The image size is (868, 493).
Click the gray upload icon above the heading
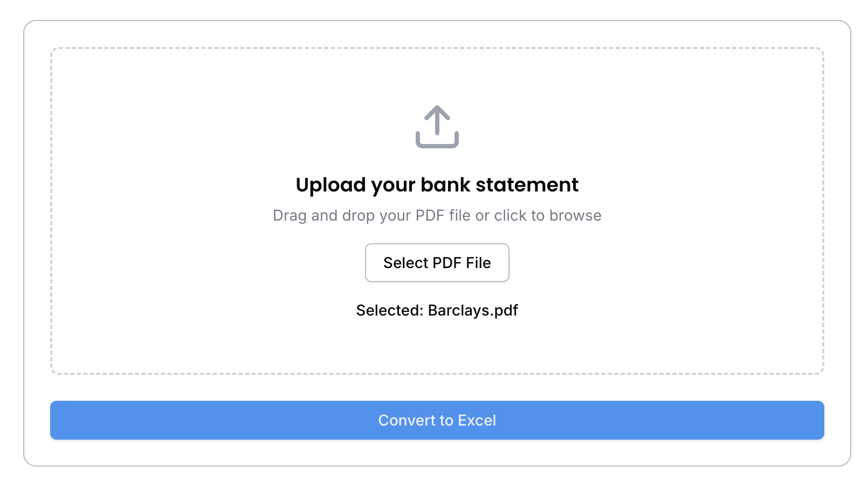pos(437,127)
